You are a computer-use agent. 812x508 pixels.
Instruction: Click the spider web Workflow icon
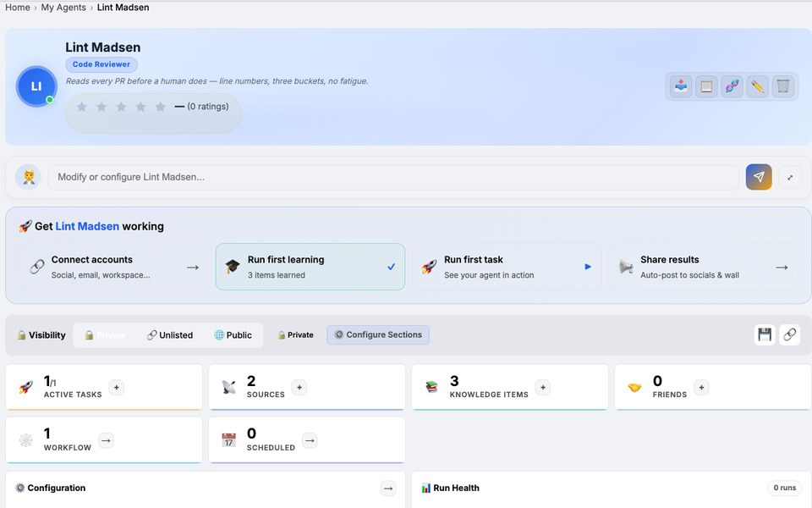26,440
